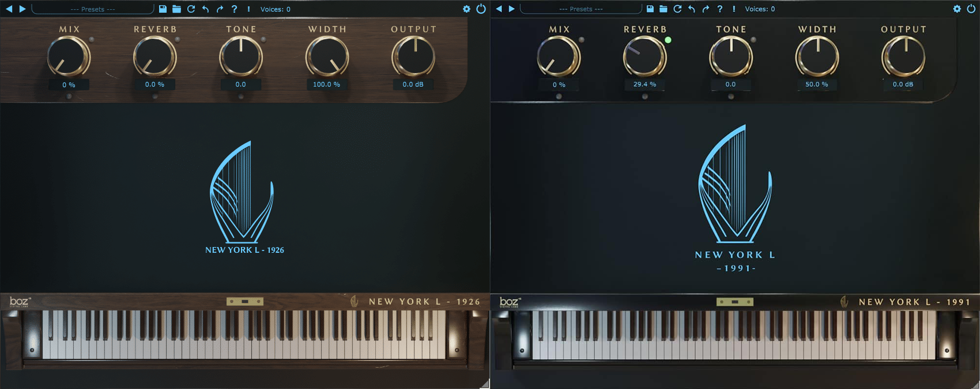Click the Mix knob in 1926 window
This screenshot has width=980, height=389.
click(x=69, y=57)
